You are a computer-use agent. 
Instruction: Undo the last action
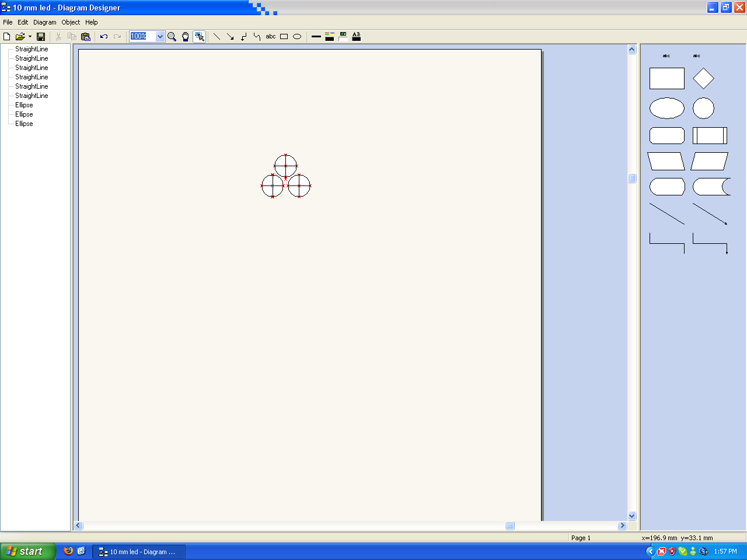pos(104,36)
